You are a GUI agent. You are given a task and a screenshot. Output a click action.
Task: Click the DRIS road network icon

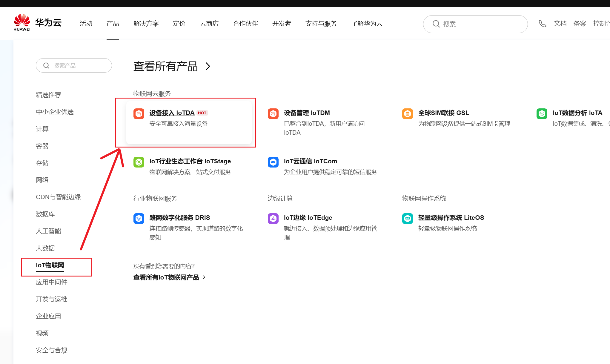point(139,218)
